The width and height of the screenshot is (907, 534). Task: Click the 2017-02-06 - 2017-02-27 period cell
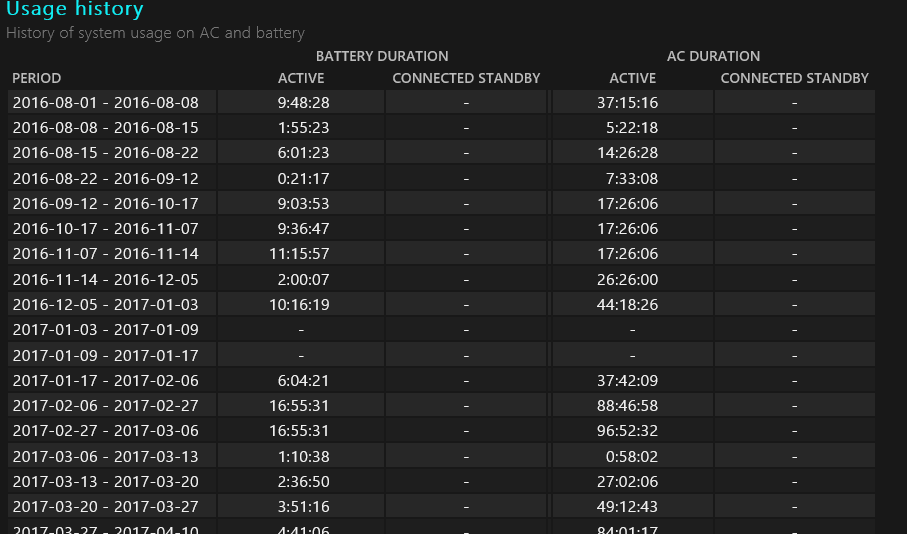pyautogui.click(x=105, y=405)
